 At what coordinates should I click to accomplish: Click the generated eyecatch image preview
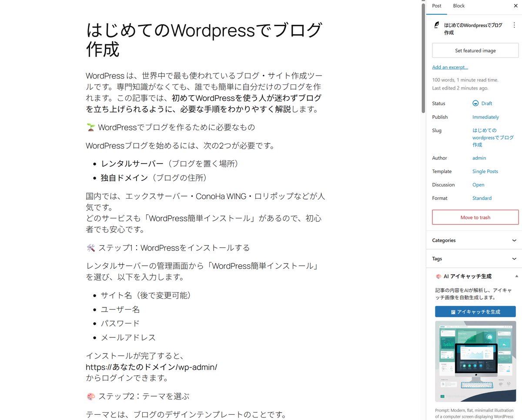pyautogui.click(x=475, y=361)
